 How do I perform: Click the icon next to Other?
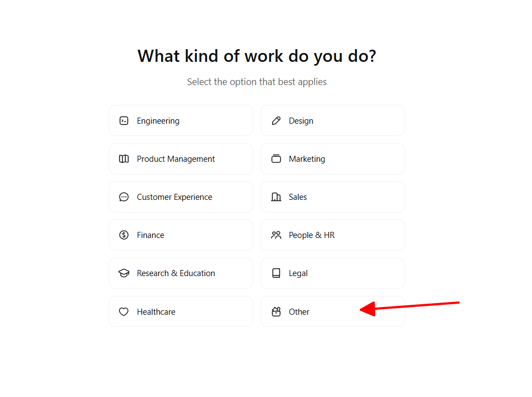[x=276, y=312]
